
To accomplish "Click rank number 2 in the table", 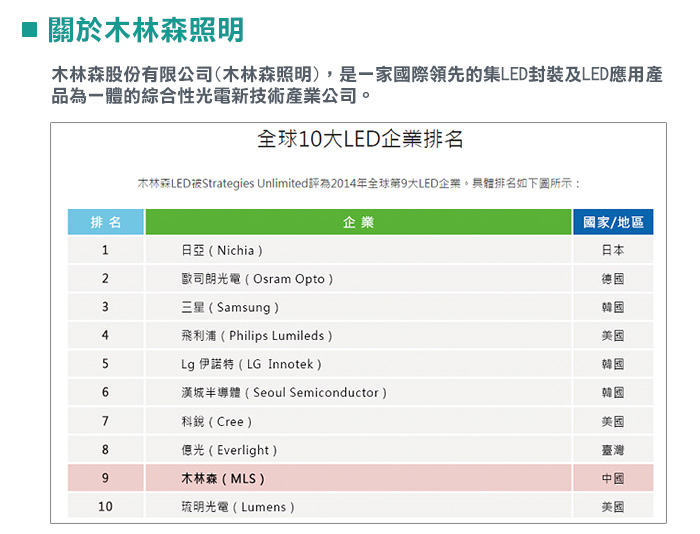I will (x=105, y=279).
